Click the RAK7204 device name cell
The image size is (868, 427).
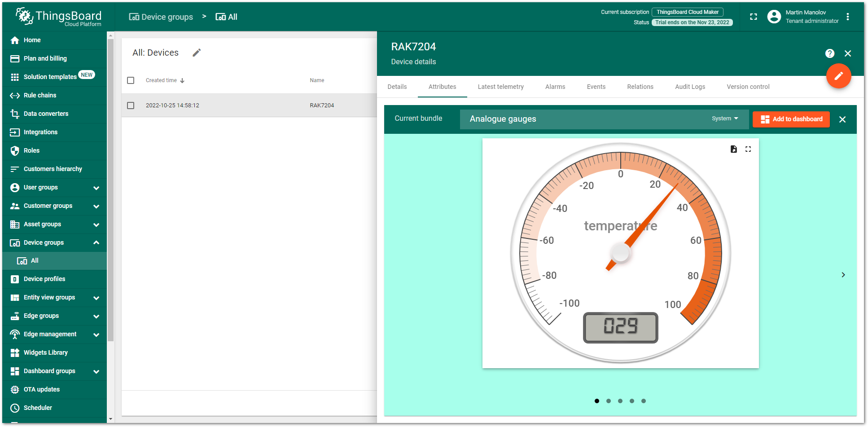point(322,106)
